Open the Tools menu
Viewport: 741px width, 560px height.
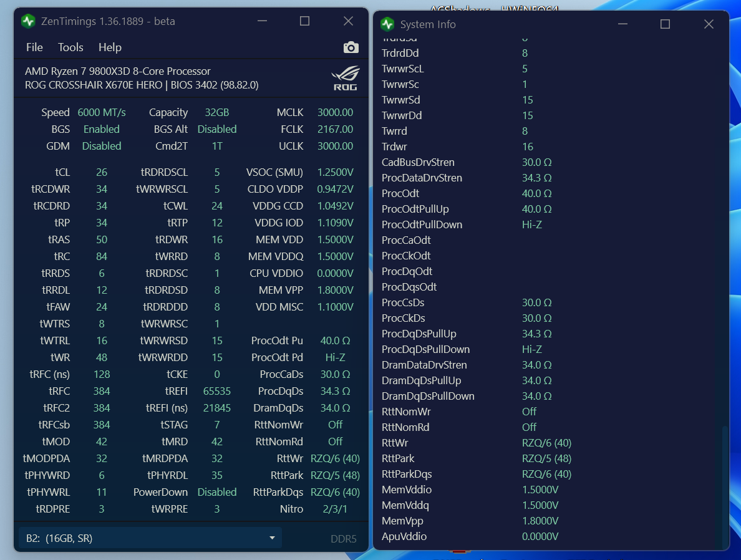pos(70,47)
